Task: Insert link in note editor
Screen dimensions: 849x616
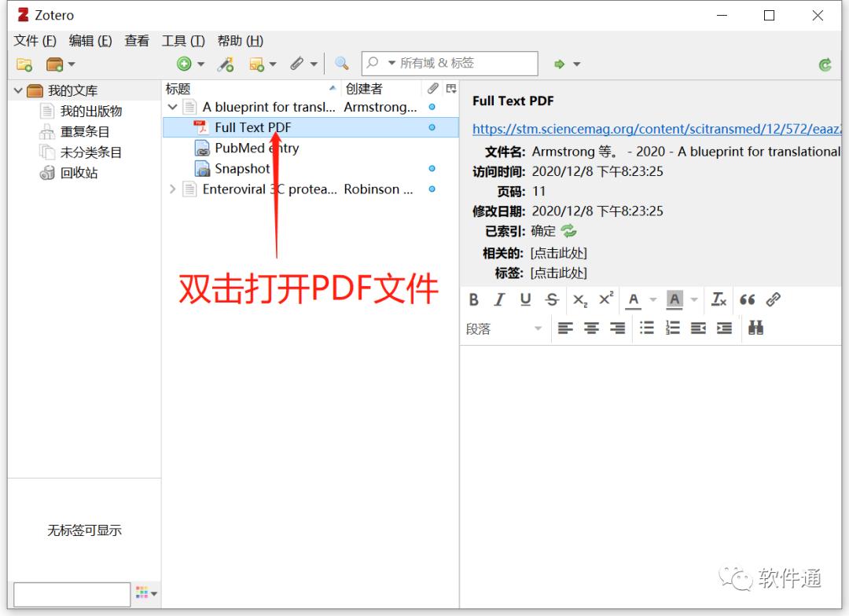Action: coord(774,299)
